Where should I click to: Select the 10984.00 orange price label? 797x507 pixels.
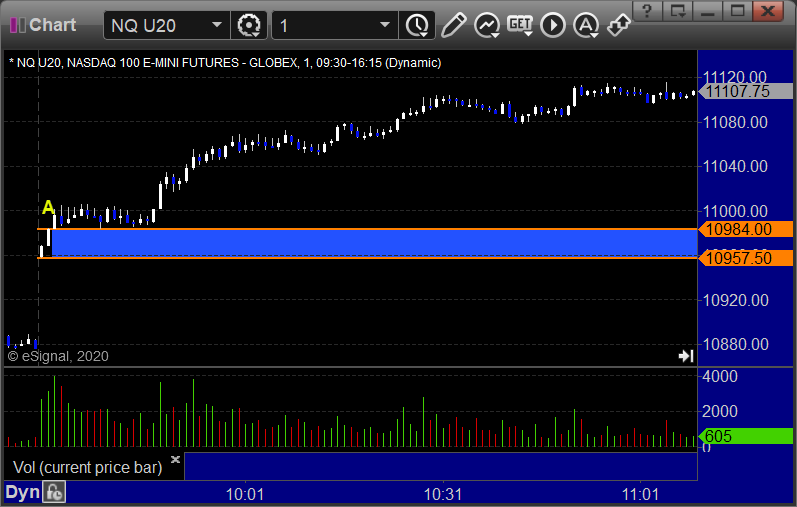click(745, 229)
